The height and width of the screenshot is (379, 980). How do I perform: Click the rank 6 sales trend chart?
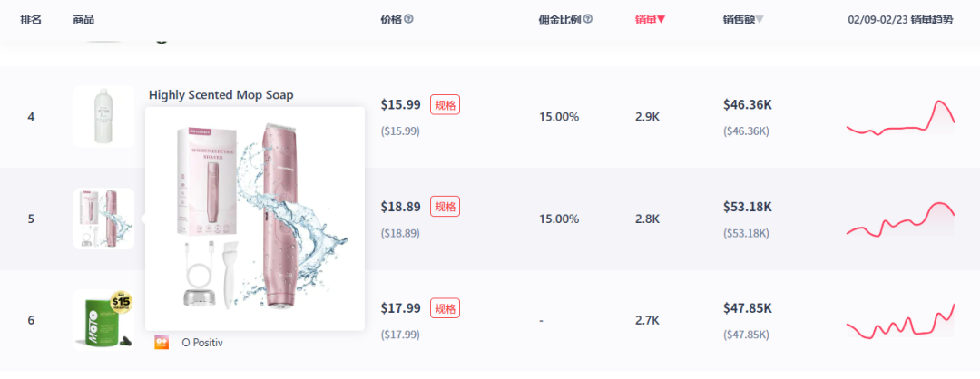(x=901, y=320)
